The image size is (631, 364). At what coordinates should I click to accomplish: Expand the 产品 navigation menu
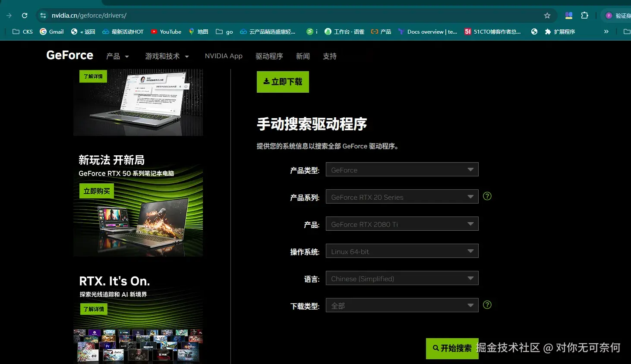pos(117,56)
